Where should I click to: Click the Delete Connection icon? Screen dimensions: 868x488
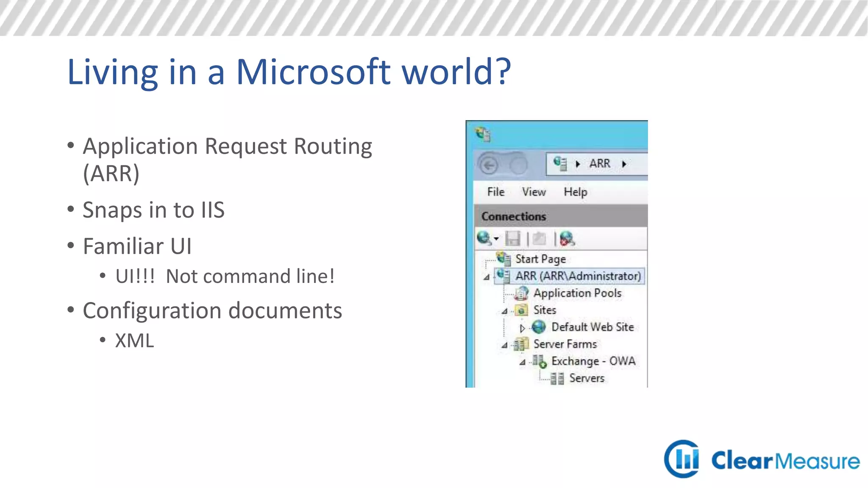pos(567,238)
